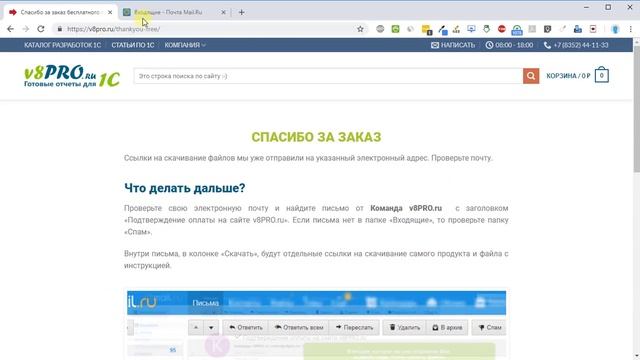Screen dimensions: 640x360
Task: Close the Спасибо за заказ tab
Action: point(110,12)
